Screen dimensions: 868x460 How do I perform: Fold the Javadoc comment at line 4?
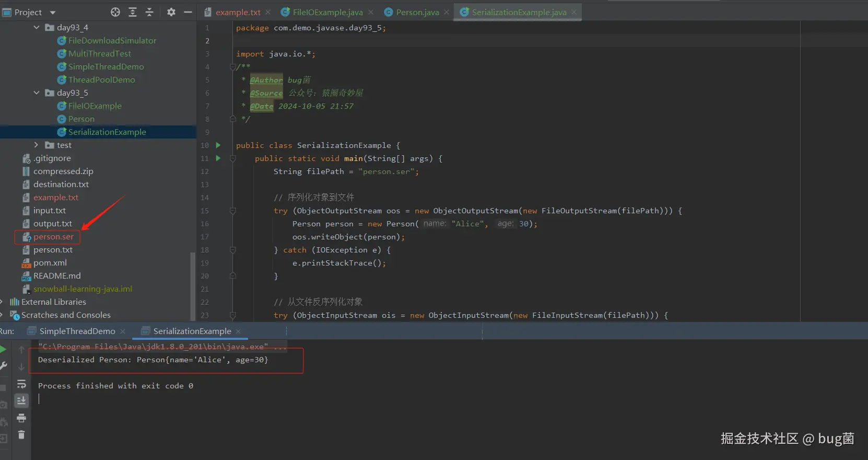coord(233,67)
